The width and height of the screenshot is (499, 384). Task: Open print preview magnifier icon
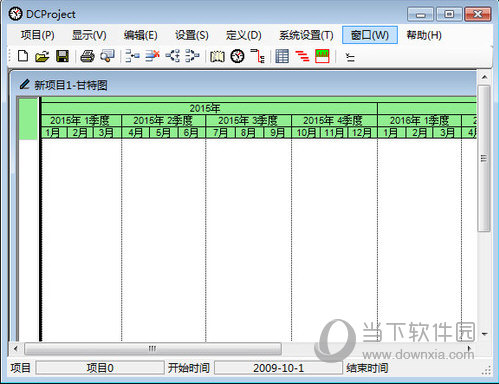[x=107, y=56]
